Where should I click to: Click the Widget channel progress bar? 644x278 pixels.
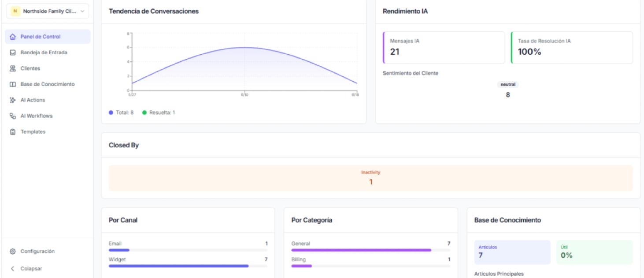188,266
